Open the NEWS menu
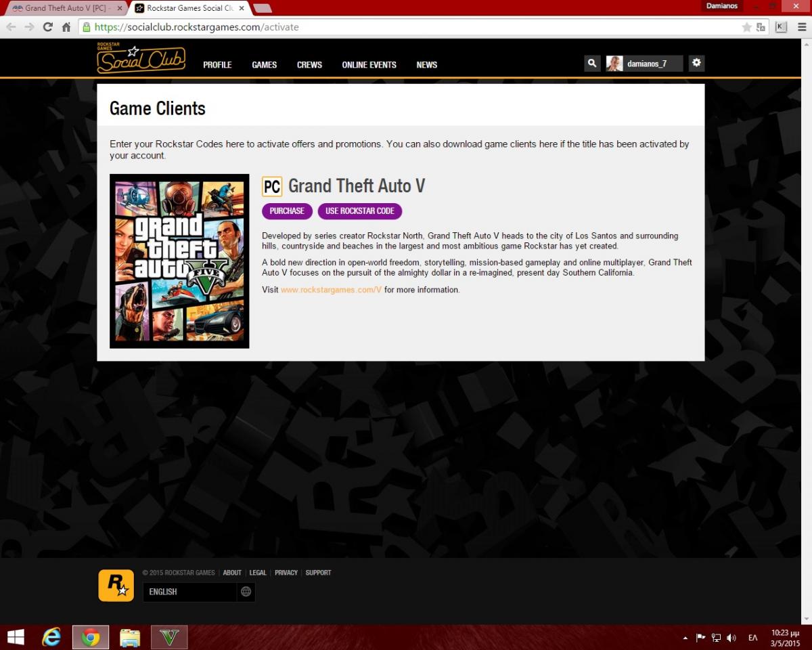 (x=426, y=65)
